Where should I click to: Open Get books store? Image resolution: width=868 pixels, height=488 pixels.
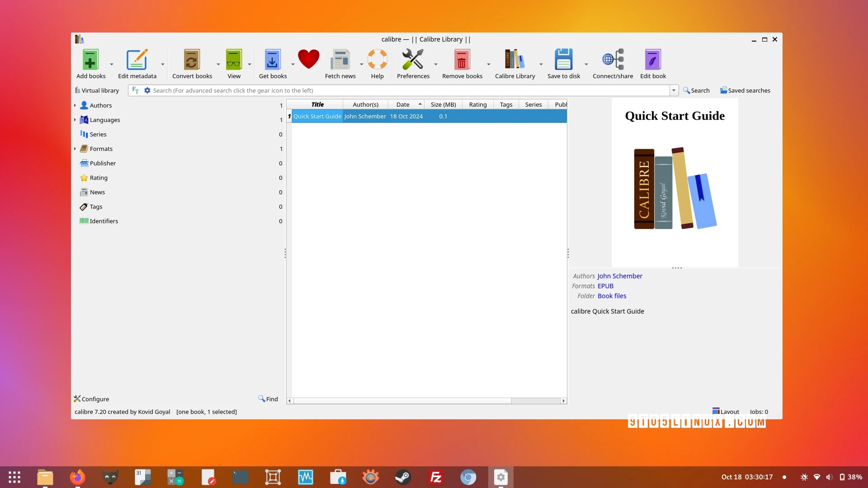tap(272, 60)
